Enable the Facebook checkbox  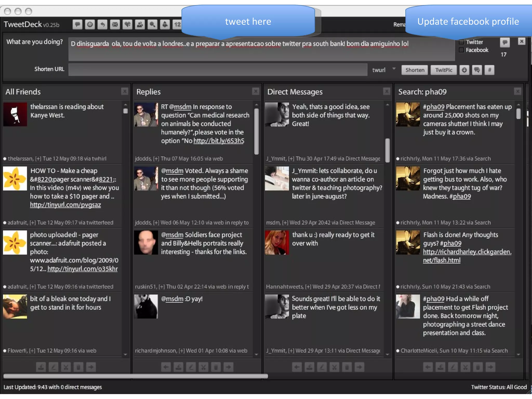(x=462, y=50)
